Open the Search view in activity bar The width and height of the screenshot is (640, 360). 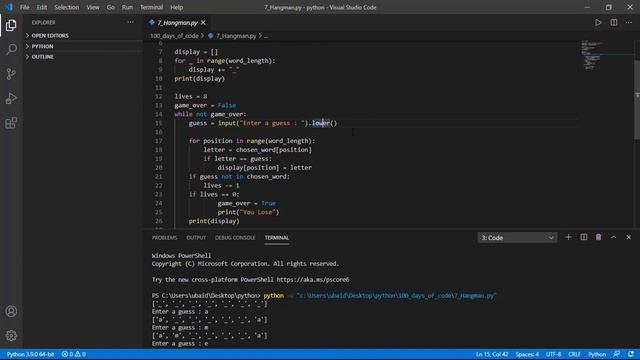point(11,49)
